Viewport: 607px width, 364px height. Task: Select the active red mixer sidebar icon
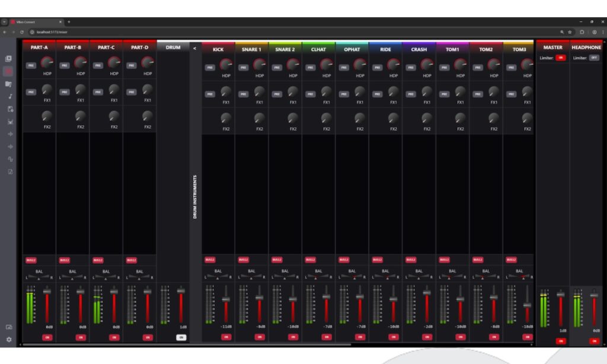[x=9, y=71]
